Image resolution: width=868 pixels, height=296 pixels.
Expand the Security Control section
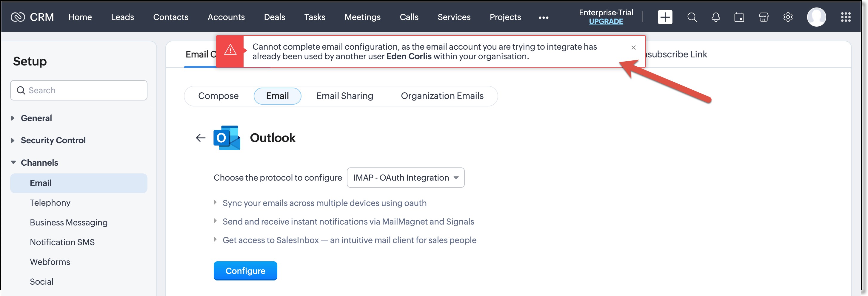[53, 140]
